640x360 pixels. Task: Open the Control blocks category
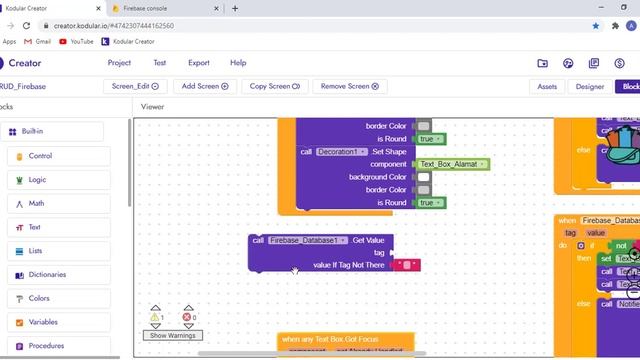point(58,156)
